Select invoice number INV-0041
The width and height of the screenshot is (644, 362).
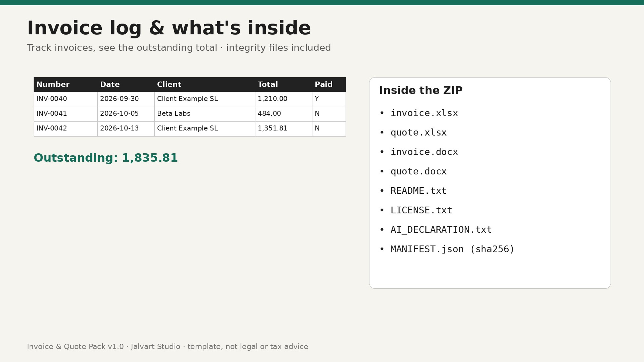[52, 114]
